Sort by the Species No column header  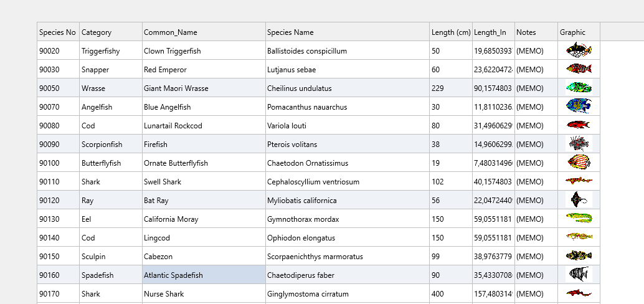pos(58,32)
